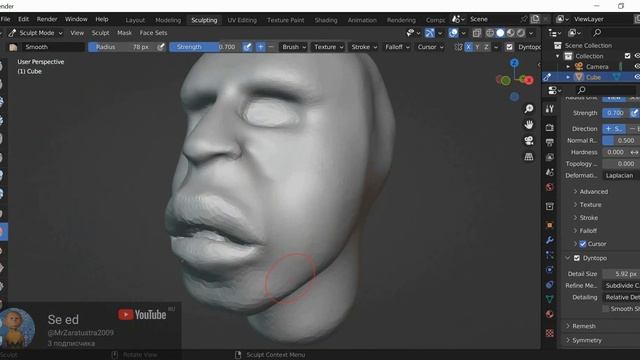Click the Strength slider in header

pos(205,47)
